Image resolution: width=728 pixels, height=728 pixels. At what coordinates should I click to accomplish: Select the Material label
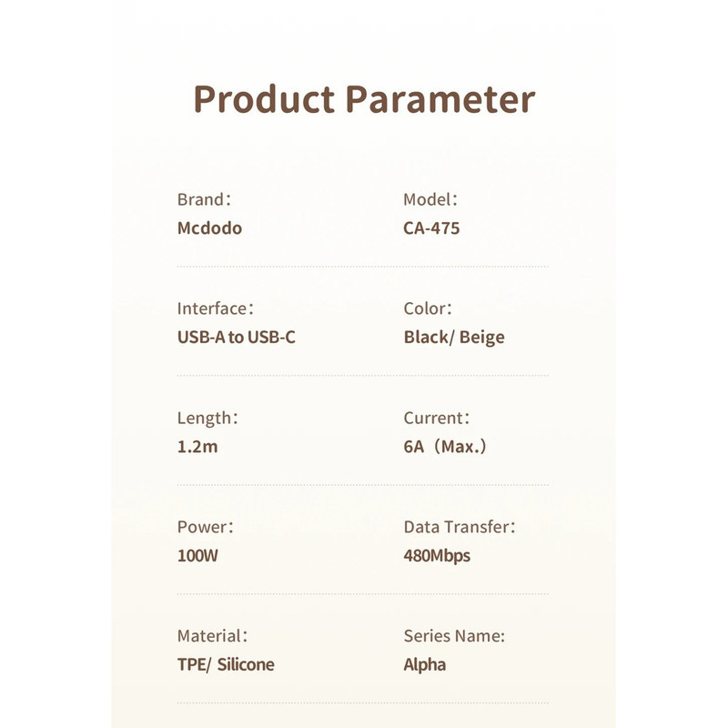point(213,636)
